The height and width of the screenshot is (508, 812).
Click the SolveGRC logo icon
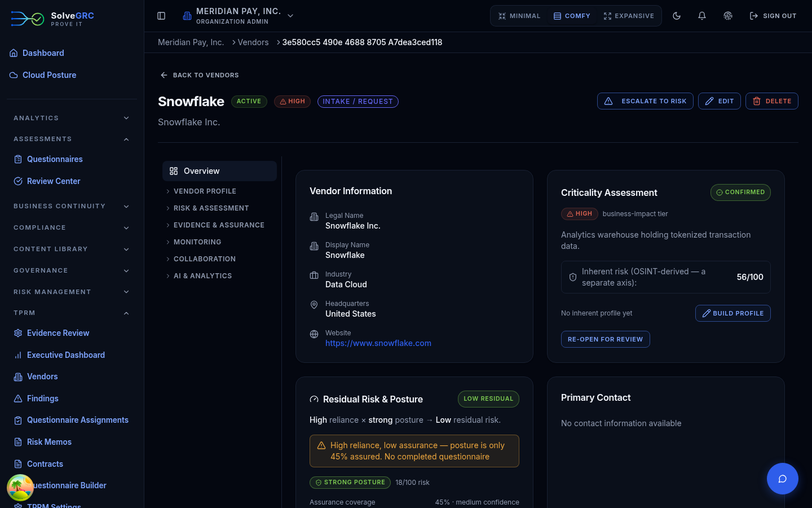coord(27,19)
